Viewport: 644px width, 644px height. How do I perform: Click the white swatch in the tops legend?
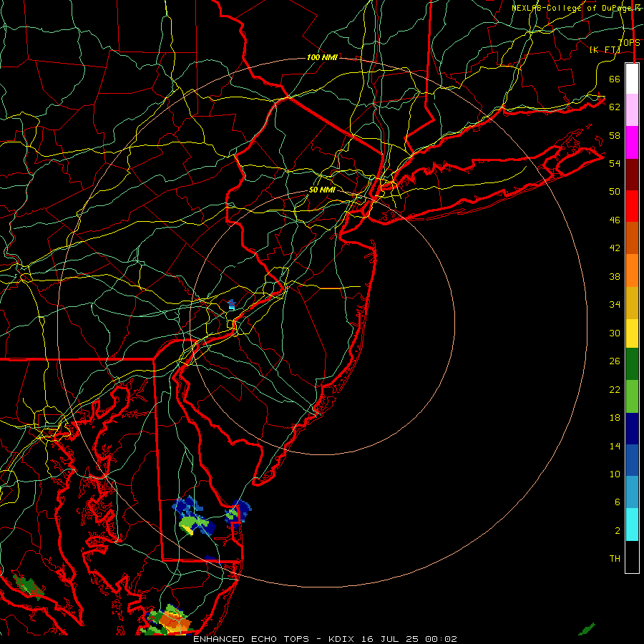pos(632,79)
